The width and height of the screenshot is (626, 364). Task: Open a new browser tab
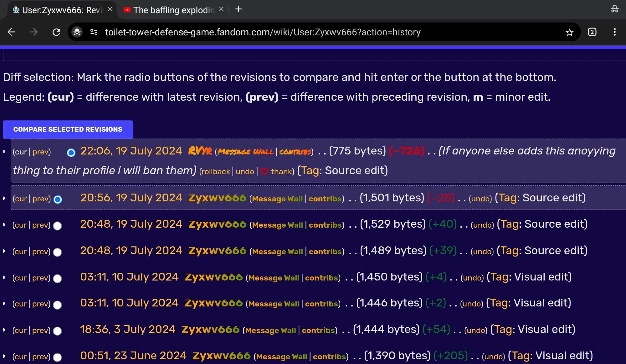(x=239, y=9)
